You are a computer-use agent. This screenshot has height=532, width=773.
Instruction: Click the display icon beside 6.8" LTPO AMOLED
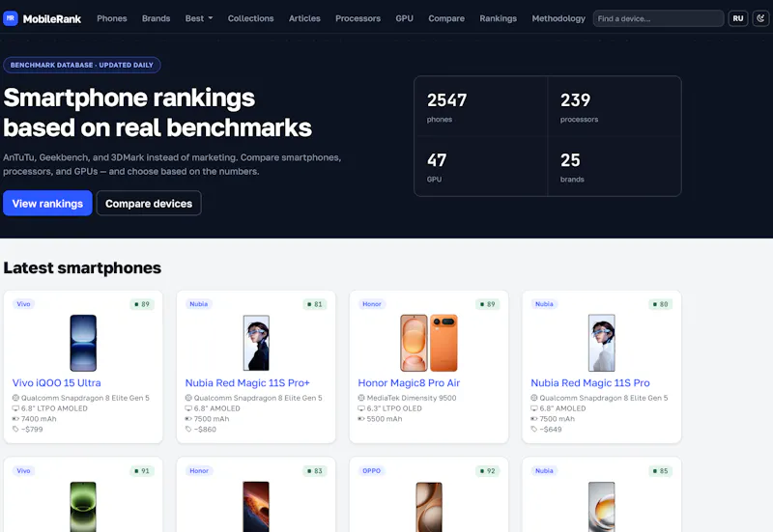(x=15, y=408)
